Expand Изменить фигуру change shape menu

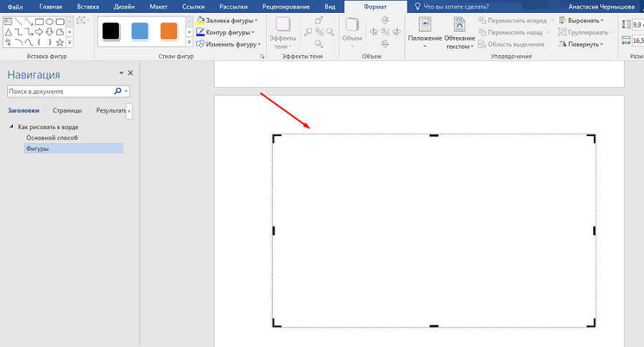(229, 44)
